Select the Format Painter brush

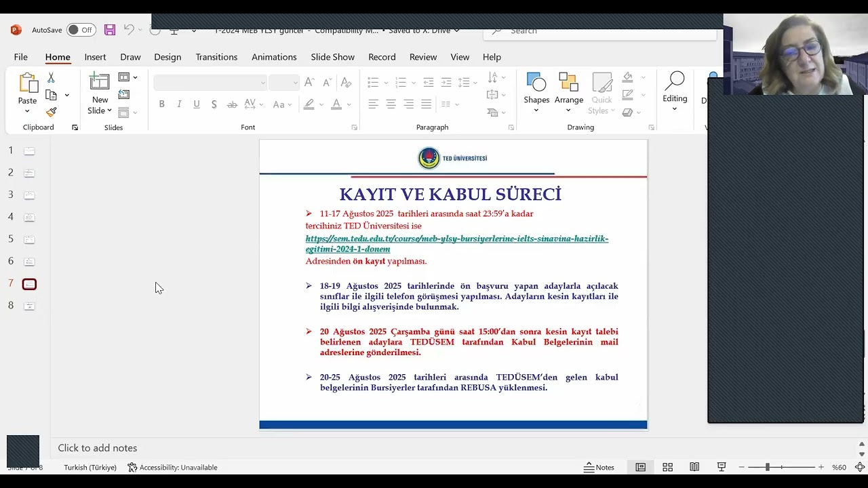(x=51, y=112)
